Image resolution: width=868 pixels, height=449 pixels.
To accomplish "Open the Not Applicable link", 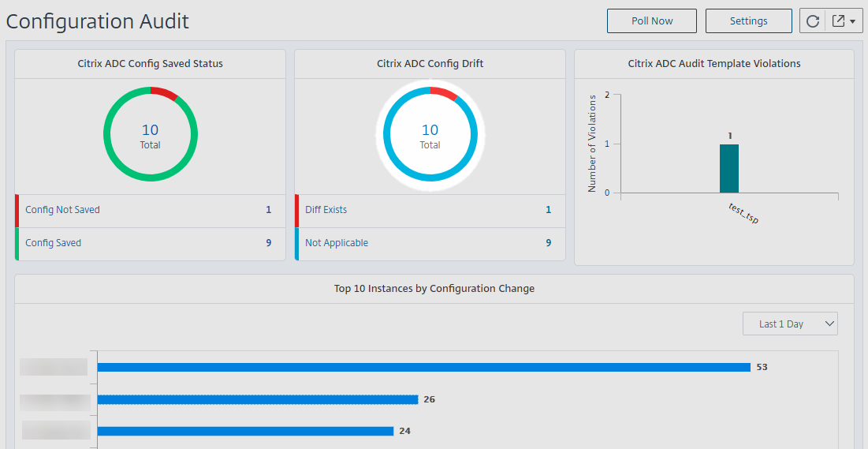I will coord(337,243).
